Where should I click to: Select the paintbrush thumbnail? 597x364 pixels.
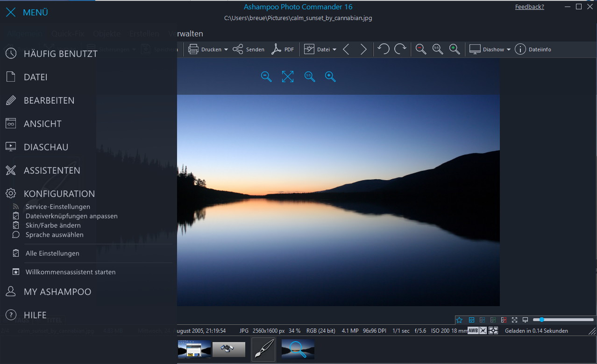tap(263, 350)
